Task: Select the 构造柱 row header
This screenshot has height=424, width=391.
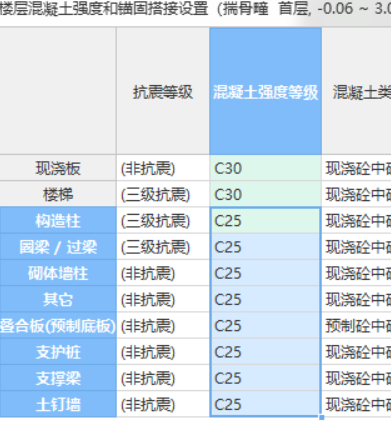Action: pyautogui.click(x=58, y=221)
